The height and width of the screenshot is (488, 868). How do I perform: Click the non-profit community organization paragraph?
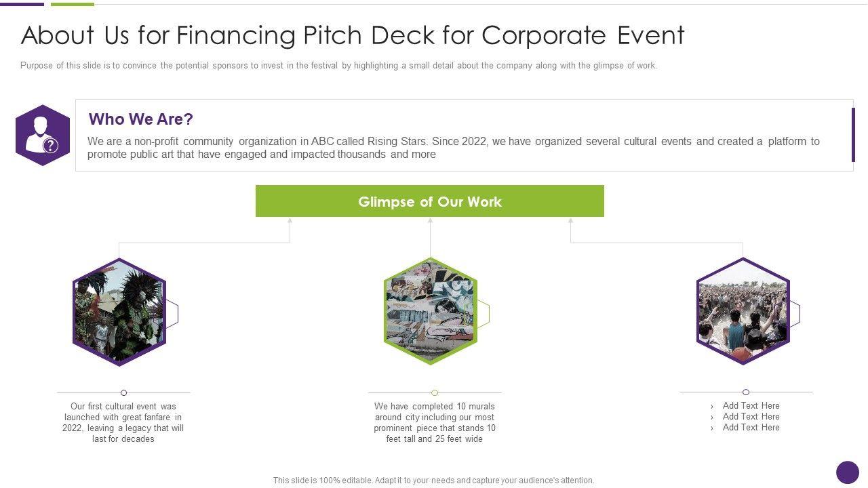[453, 148]
